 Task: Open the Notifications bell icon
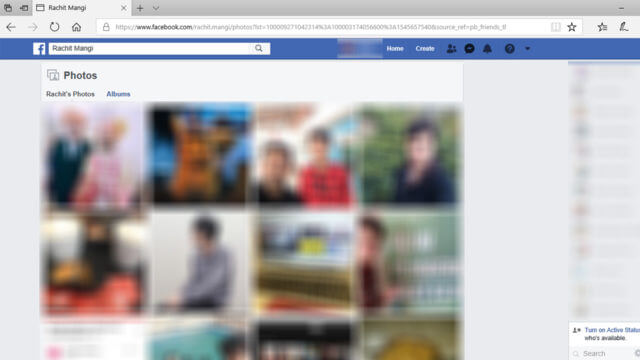[x=487, y=49]
